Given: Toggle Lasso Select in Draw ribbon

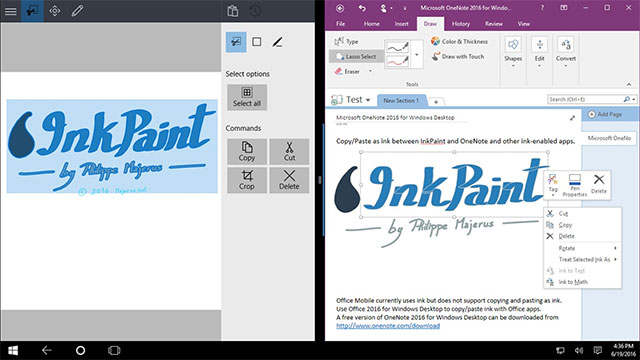Looking at the screenshot, I should pos(356,56).
